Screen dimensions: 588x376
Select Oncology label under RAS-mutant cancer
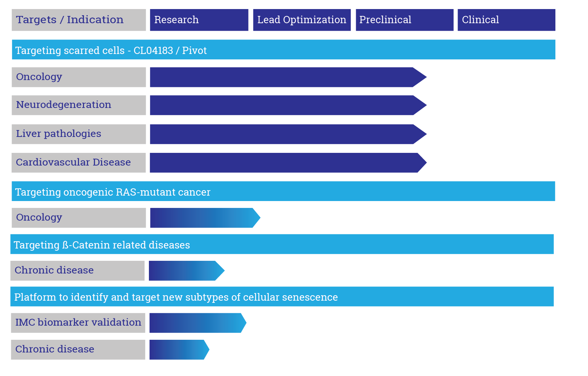point(79,218)
